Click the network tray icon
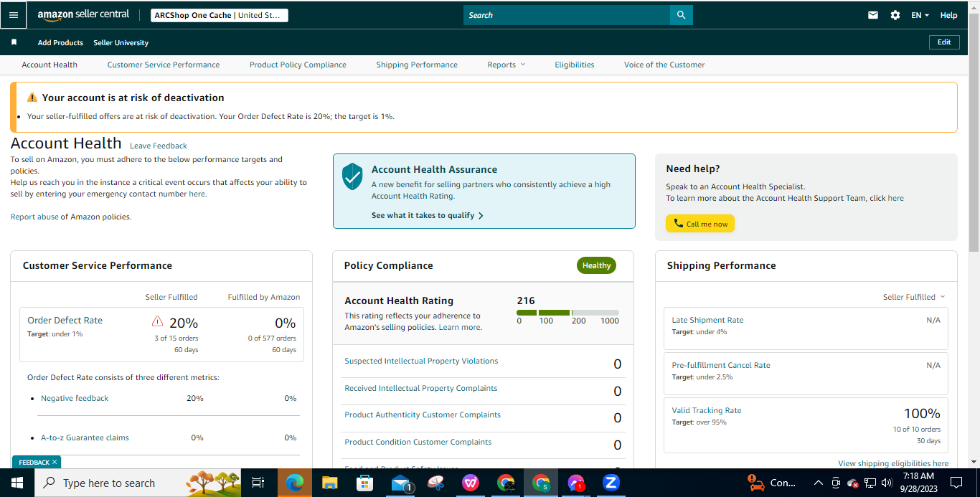This screenshot has width=980, height=497. point(870,483)
